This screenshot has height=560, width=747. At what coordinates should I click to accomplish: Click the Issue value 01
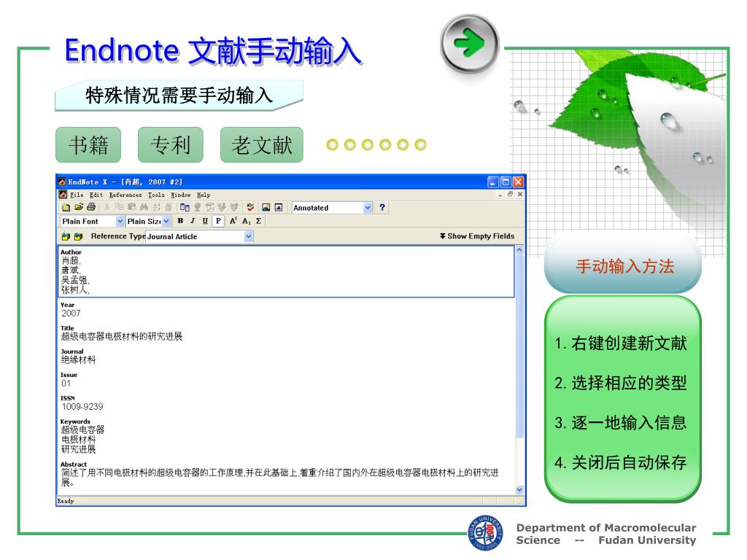pyautogui.click(x=66, y=384)
